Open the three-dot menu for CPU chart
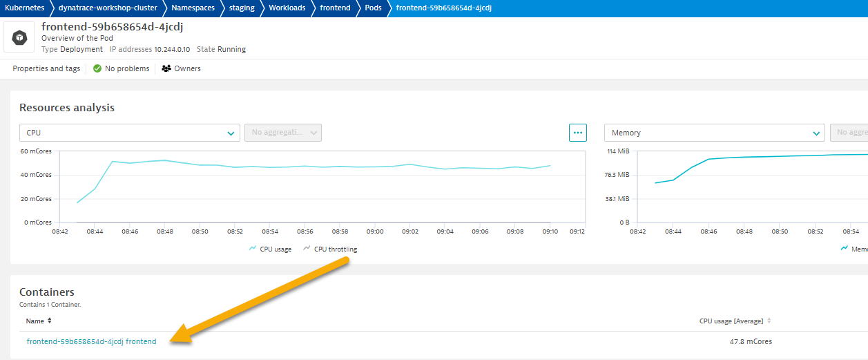 [577, 133]
